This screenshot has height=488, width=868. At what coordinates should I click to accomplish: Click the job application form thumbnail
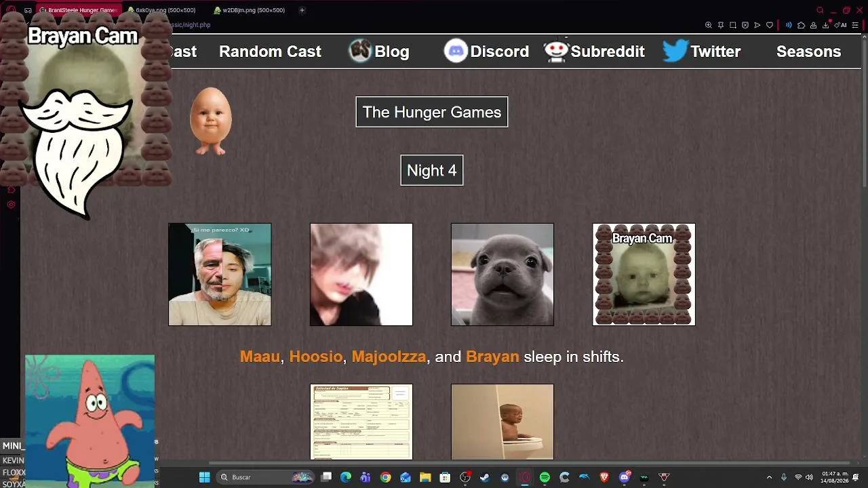[x=361, y=422]
